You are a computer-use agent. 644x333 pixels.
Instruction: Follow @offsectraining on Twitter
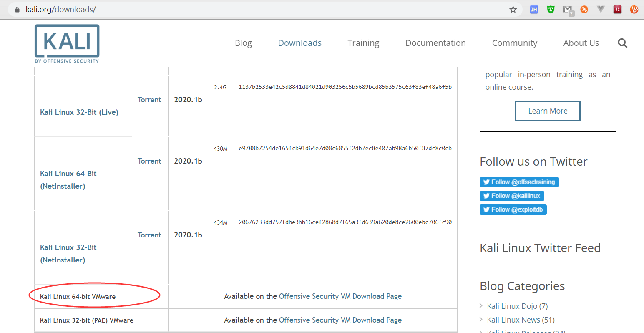click(519, 182)
